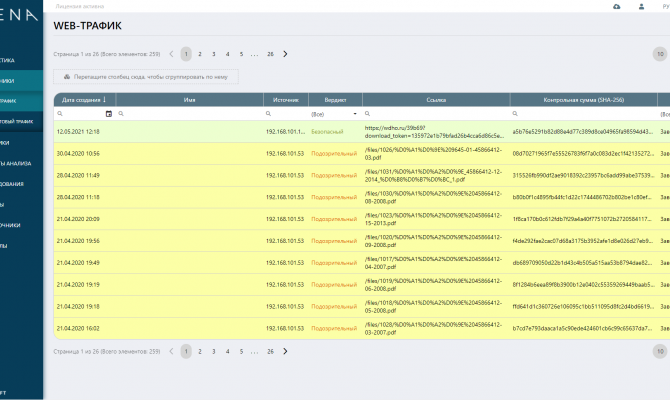Screen dimensions: 670x400
Task: Open the user profile icon
Action: [x=641, y=7]
